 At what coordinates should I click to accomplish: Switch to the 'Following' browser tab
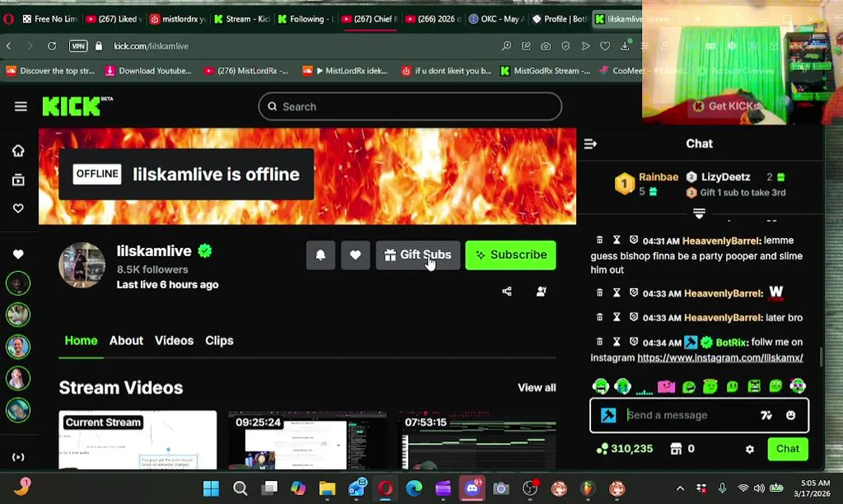click(307, 19)
